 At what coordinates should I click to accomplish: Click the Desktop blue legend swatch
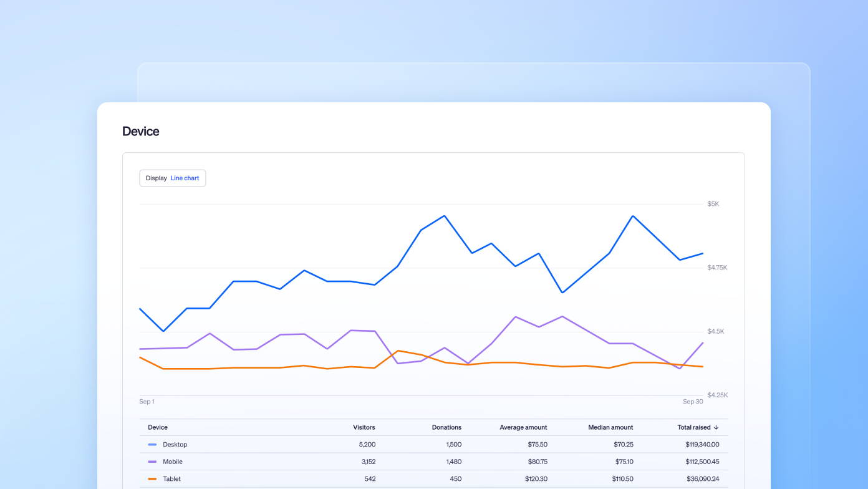click(x=152, y=445)
